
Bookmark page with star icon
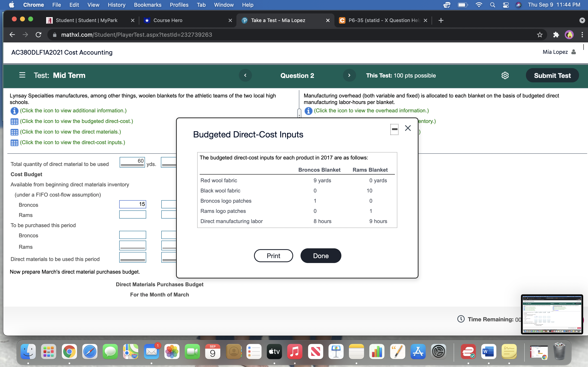pos(540,35)
